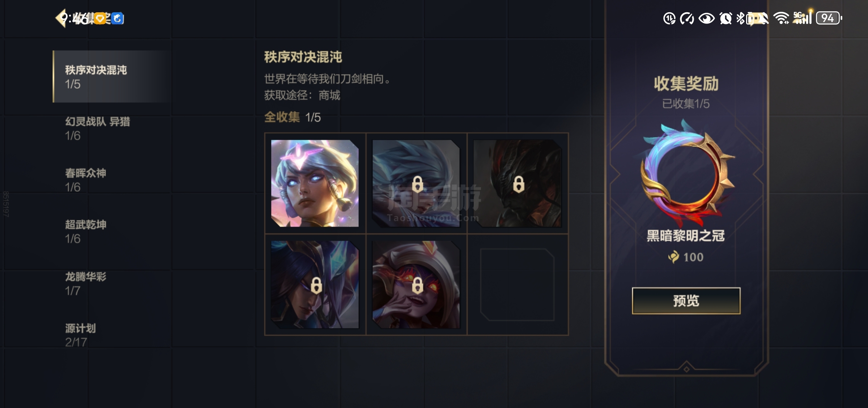868x408 pixels.
Task: Tap the Wi-Fi status icon
Action: [x=781, y=18]
